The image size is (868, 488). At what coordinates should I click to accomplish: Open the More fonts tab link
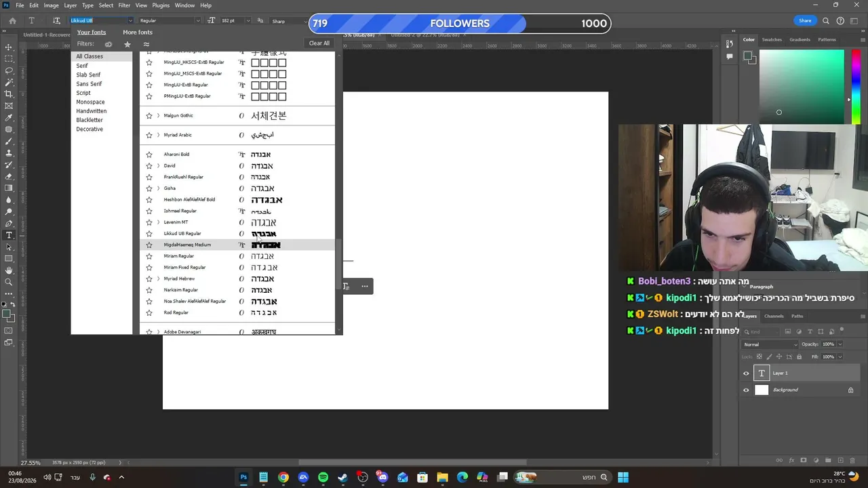pyautogui.click(x=138, y=33)
